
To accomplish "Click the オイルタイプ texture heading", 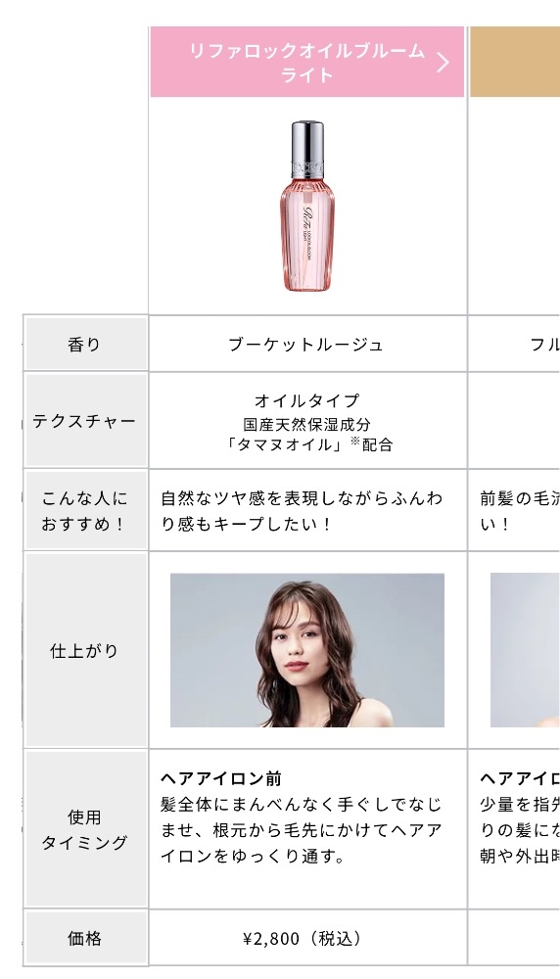I will pyautogui.click(x=306, y=400).
